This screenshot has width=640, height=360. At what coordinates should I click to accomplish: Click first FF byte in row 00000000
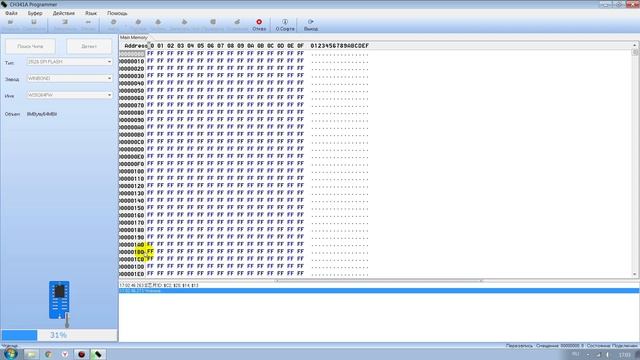150,53
